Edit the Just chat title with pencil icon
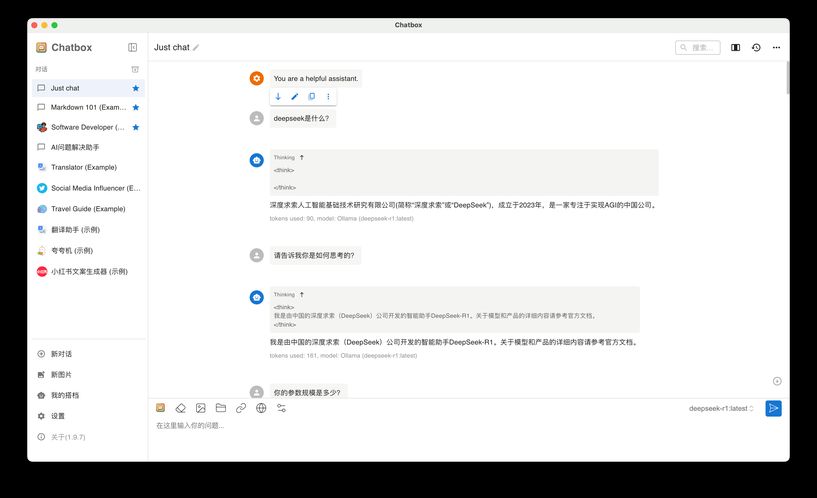Screen dimensions: 817x498 click(x=196, y=47)
